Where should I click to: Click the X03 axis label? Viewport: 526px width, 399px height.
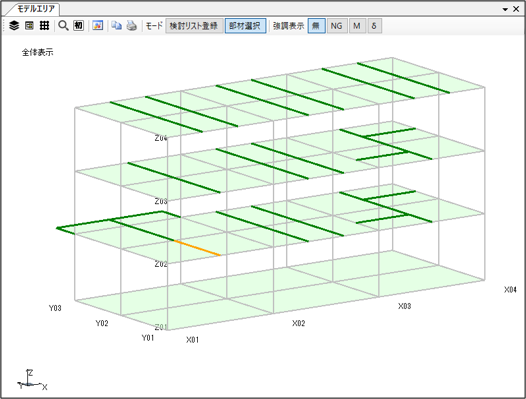(x=405, y=306)
